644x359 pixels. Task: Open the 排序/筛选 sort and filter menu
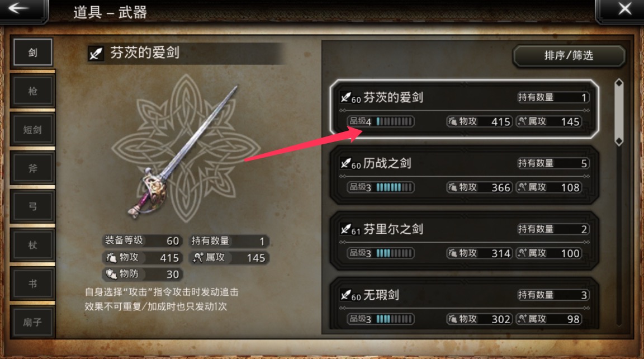[569, 55]
